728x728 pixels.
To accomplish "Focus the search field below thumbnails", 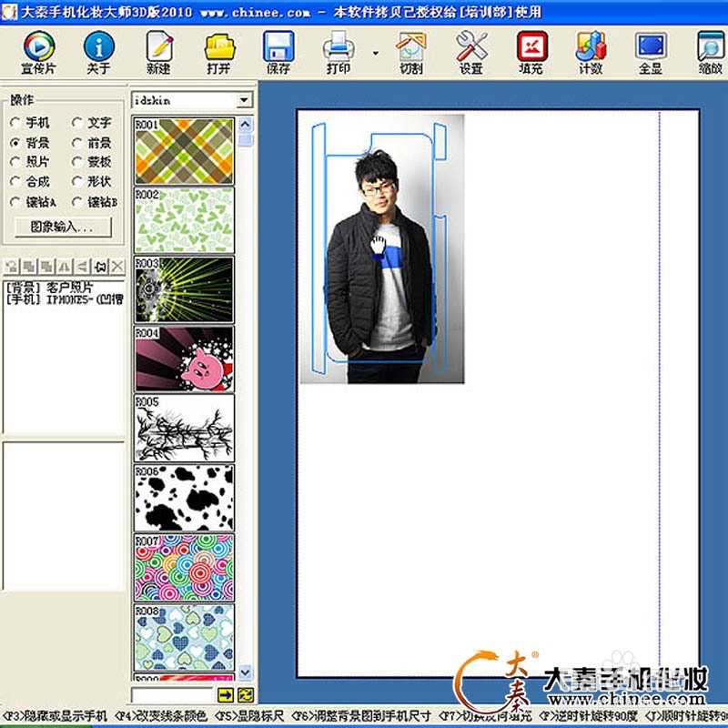I will [172, 695].
